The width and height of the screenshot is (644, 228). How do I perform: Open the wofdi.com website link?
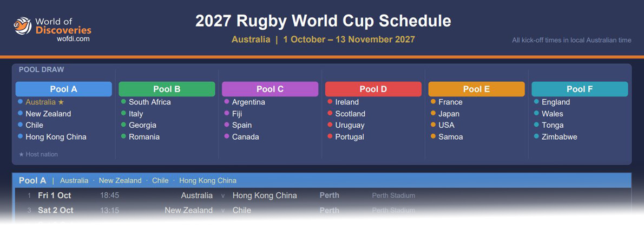point(73,39)
